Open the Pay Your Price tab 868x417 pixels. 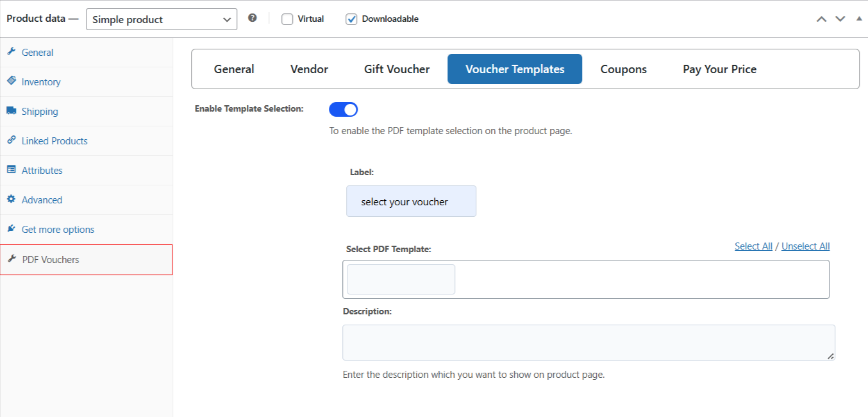tap(719, 69)
